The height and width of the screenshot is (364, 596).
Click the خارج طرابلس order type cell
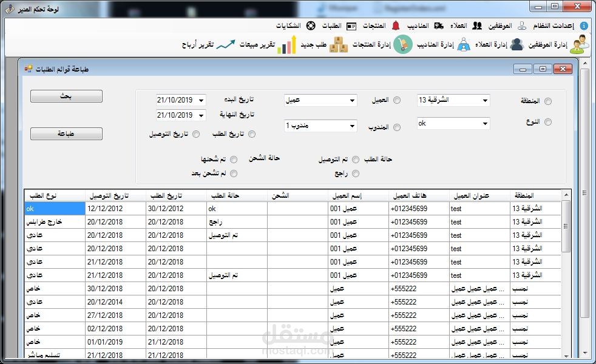tap(55, 222)
